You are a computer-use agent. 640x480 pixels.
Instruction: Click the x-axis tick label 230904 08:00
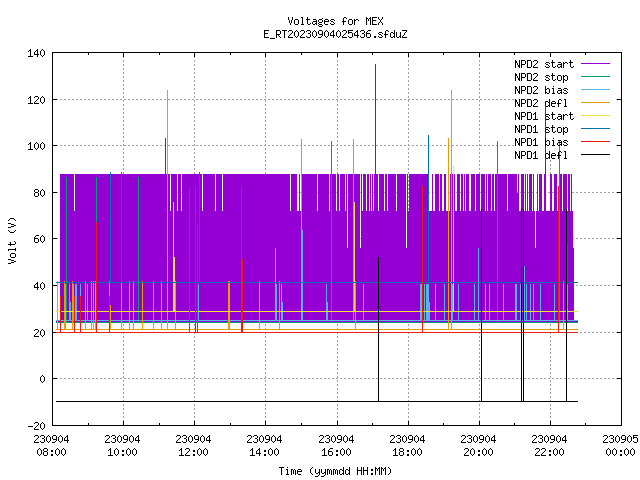coord(51,446)
